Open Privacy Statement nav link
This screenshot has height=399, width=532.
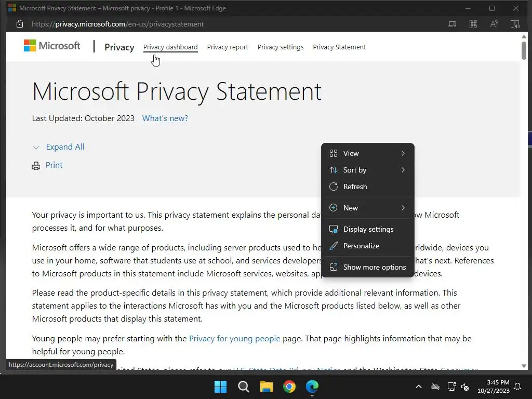339,47
